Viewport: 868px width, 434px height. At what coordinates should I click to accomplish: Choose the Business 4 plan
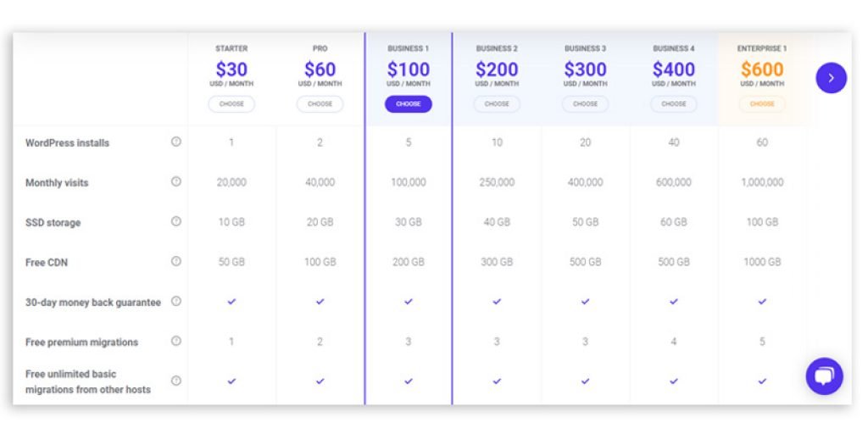coord(674,104)
